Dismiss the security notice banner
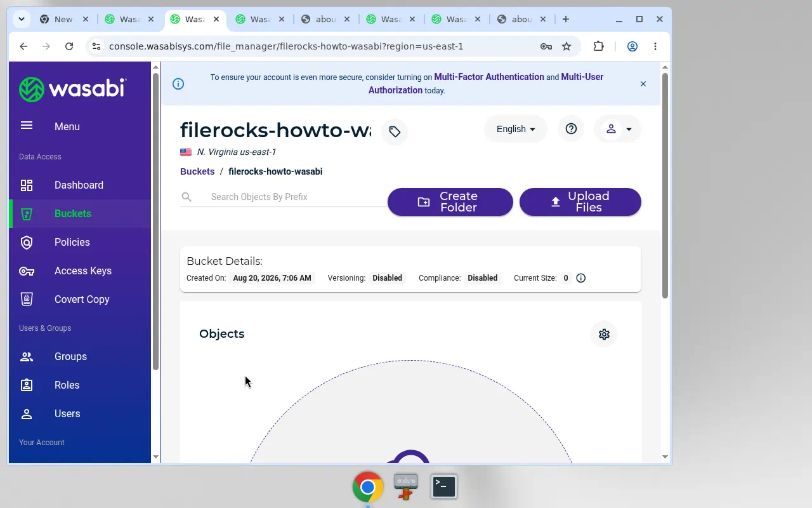This screenshot has height=508, width=812. 643,84
